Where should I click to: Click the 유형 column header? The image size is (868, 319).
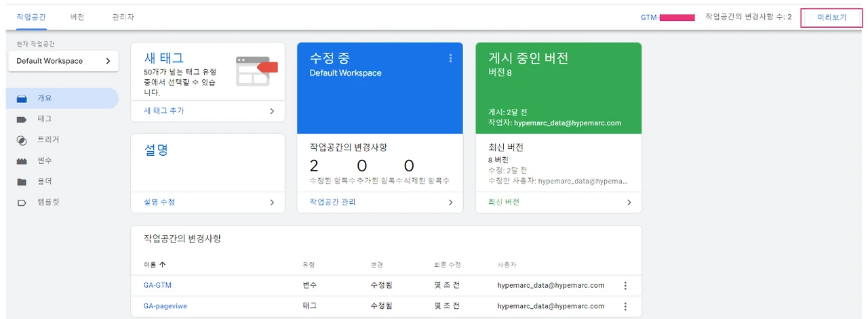click(309, 264)
